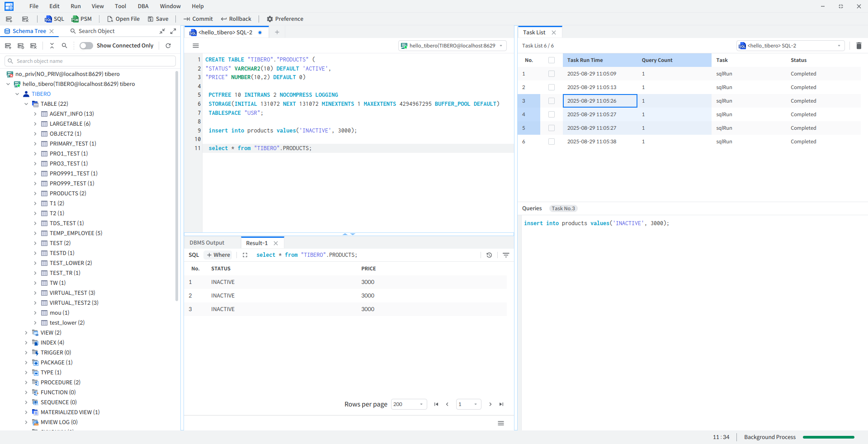Switch to the DBMS Output tab
The height and width of the screenshot is (444, 868).
(207, 243)
